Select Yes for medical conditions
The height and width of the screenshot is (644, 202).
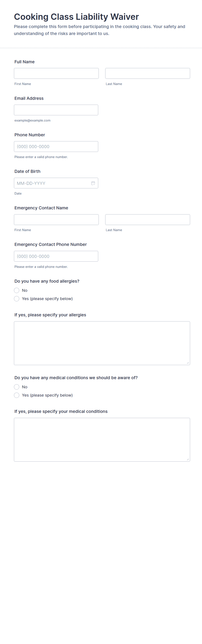click(x=17, y=395)
